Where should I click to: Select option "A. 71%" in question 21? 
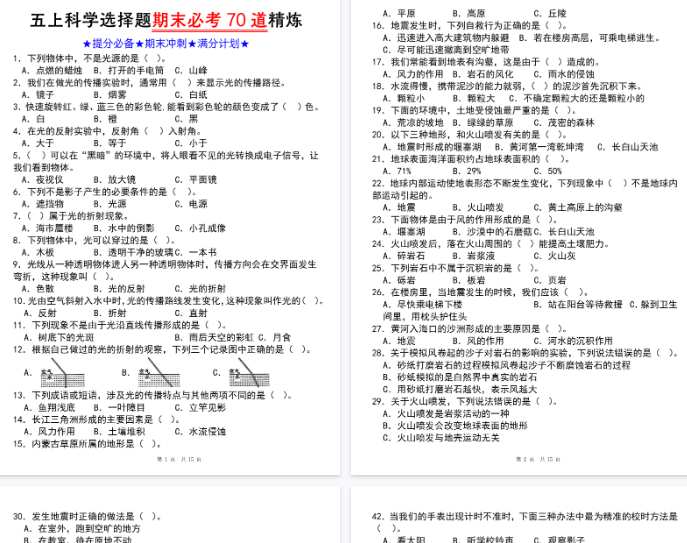coord(397,171)
